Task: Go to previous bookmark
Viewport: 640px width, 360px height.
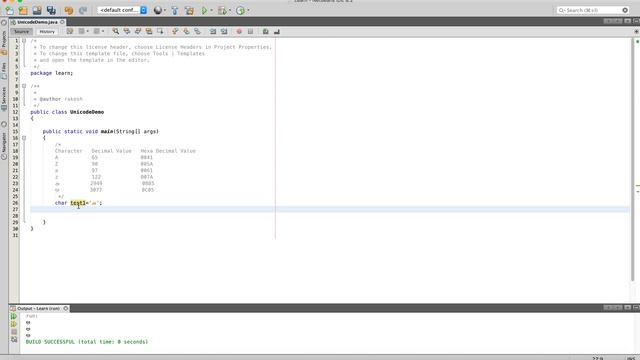Action: click(x=175, y=31)
